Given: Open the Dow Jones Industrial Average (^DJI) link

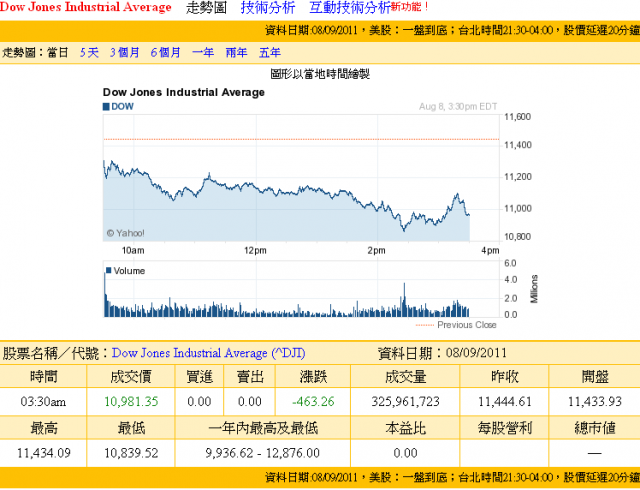Looking at the screenshot, I should (209, 353).
